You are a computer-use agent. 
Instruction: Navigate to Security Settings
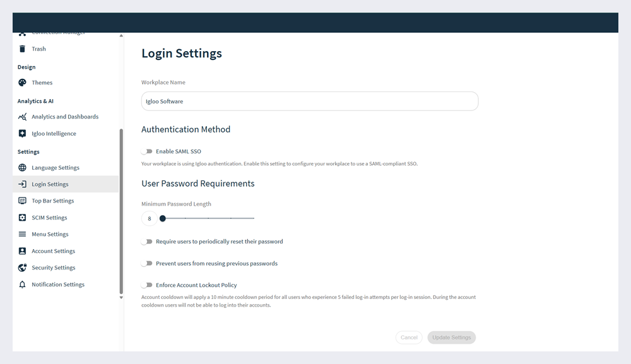(23, 267)
